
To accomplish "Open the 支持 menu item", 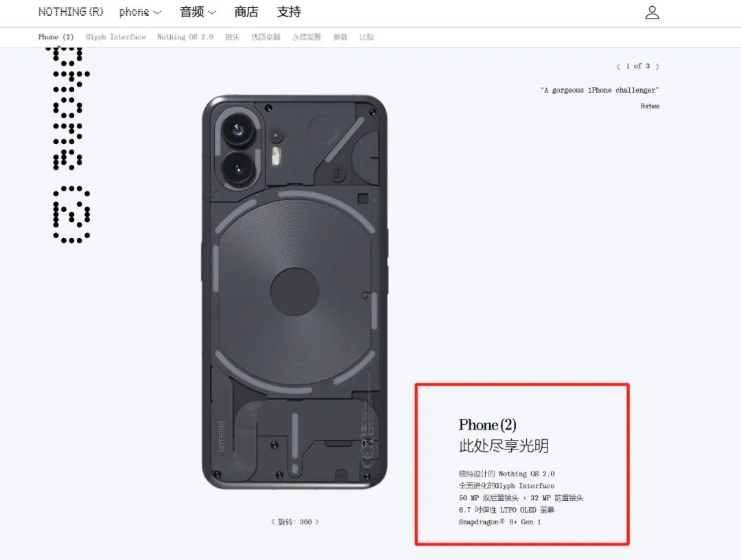I will (x=289, y=12).
